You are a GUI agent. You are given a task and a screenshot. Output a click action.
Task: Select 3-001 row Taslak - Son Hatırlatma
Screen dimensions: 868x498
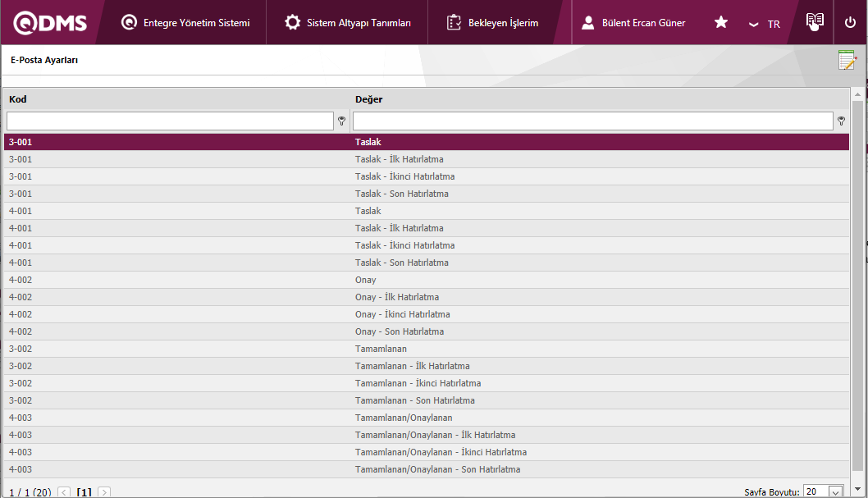tap(427, 194)
